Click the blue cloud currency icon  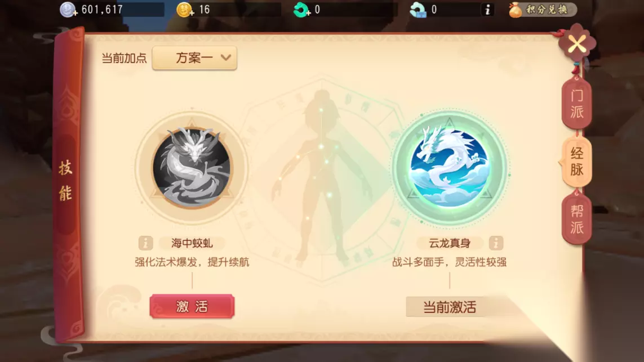pos(418,10)
